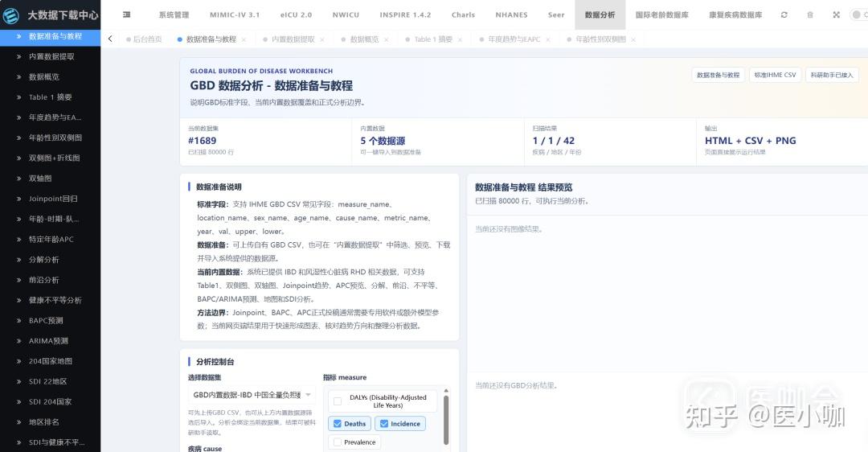The width and height of the screenshot is (868, 452).
Task: Toggle the switch at the top right edge
Action: (859, 15)
